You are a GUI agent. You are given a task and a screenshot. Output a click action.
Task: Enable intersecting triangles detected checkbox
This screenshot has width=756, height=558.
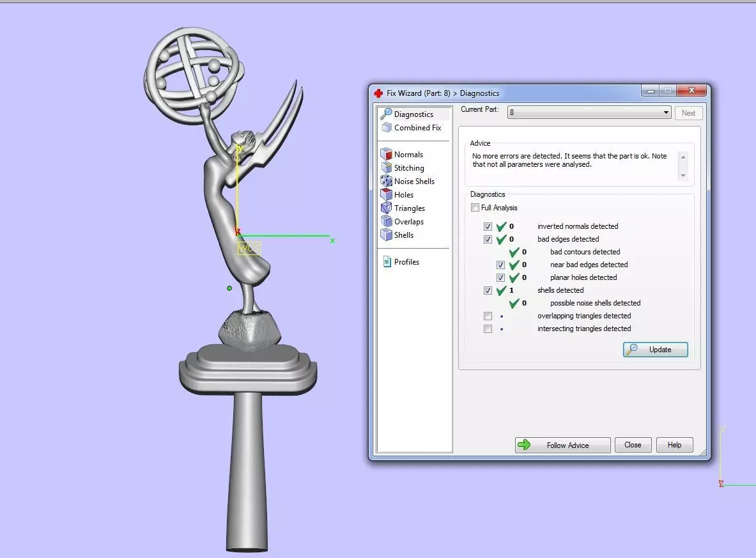pos(488,329)
